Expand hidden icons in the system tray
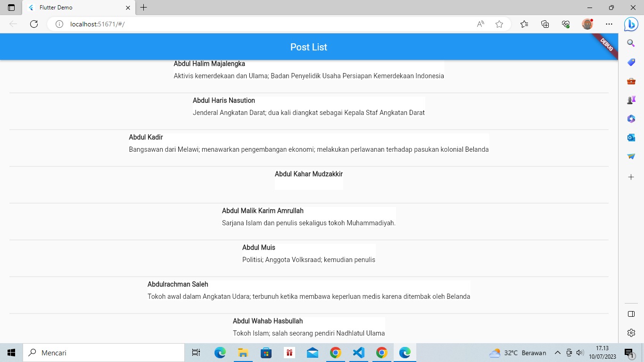The width and height of the screenshot is (644, 362). click(x=558, y=352)
